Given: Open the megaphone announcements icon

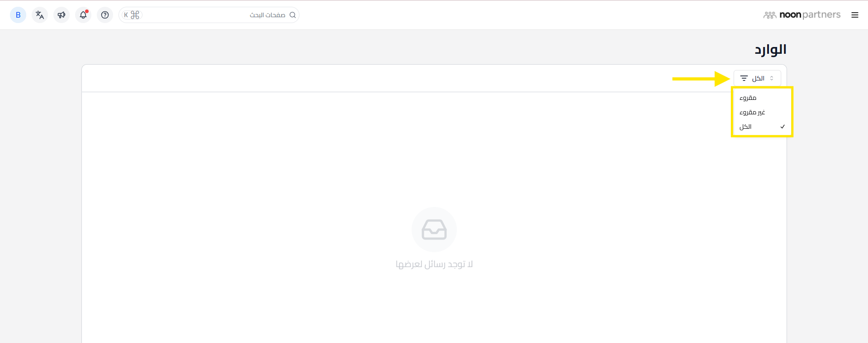Looking at the screenshot, I should coord(62,15).
